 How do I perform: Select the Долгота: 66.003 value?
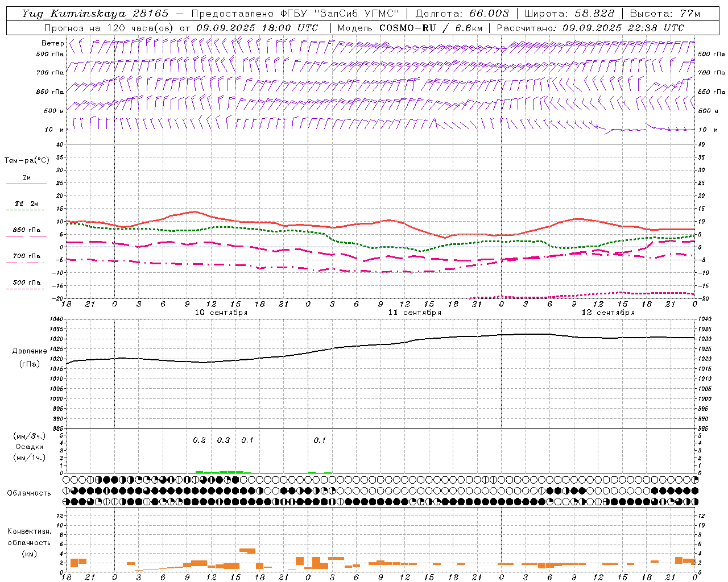(462, 14)
